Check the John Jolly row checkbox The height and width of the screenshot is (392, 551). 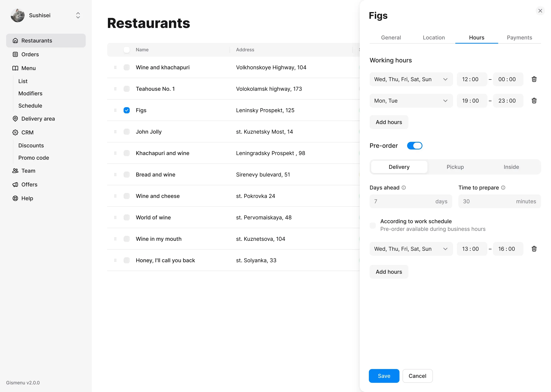pos(127,131)
